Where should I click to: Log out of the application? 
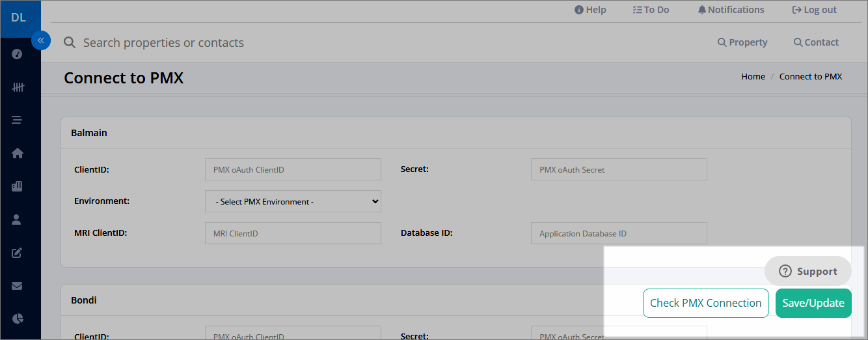pyautogui.click(x=814, y=10)
